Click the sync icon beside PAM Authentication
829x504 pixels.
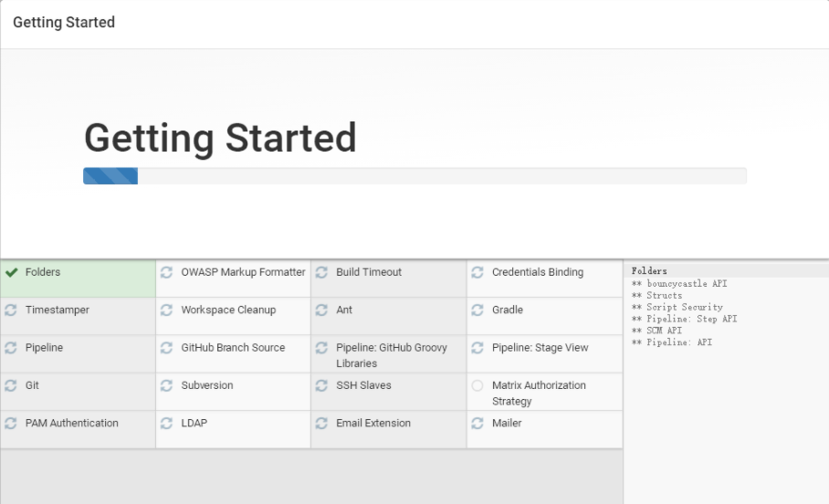(x=11, y=423)
